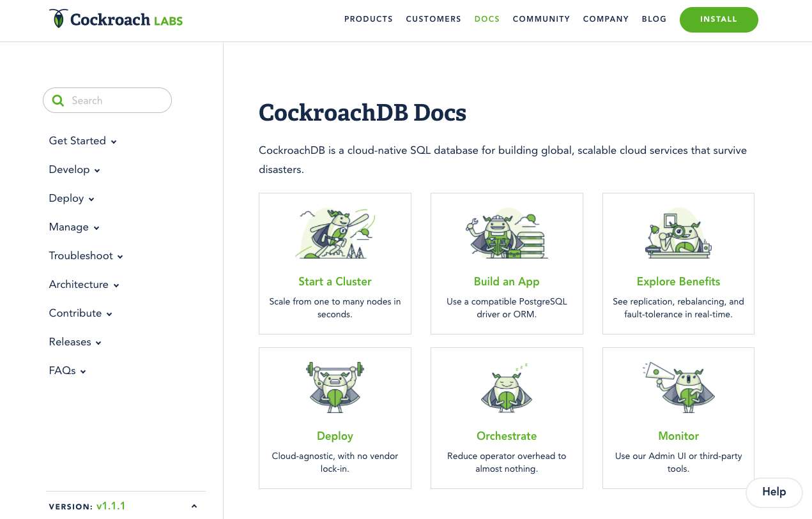The image size is (812, 519).
Task: Open the Explore Benefits illustration
Action: click(x=678, y=232)
